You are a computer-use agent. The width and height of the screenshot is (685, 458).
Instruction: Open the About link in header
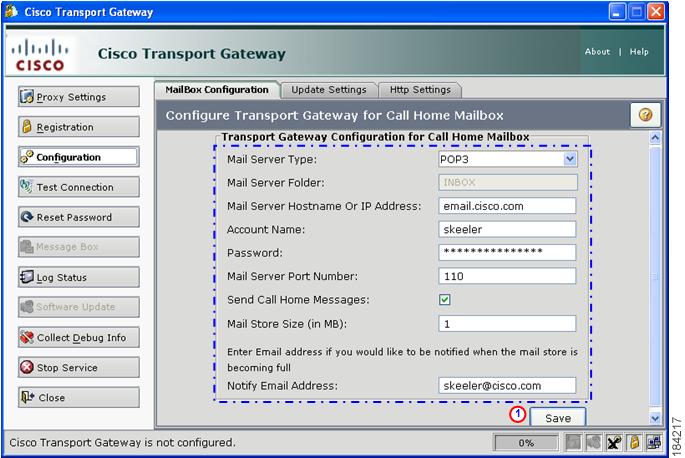point(597,52)
